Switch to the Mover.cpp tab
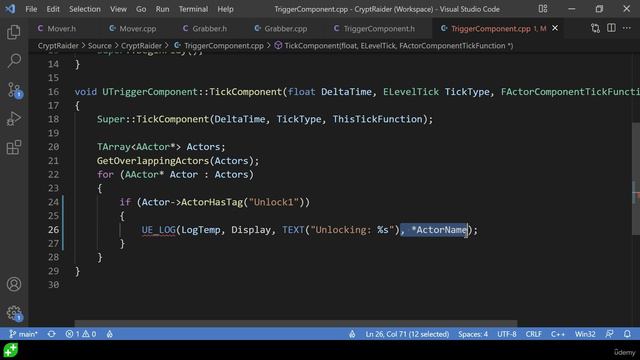The width and height of the screenshot is (640, 360). pyautogui.click(x=133, y=28)
